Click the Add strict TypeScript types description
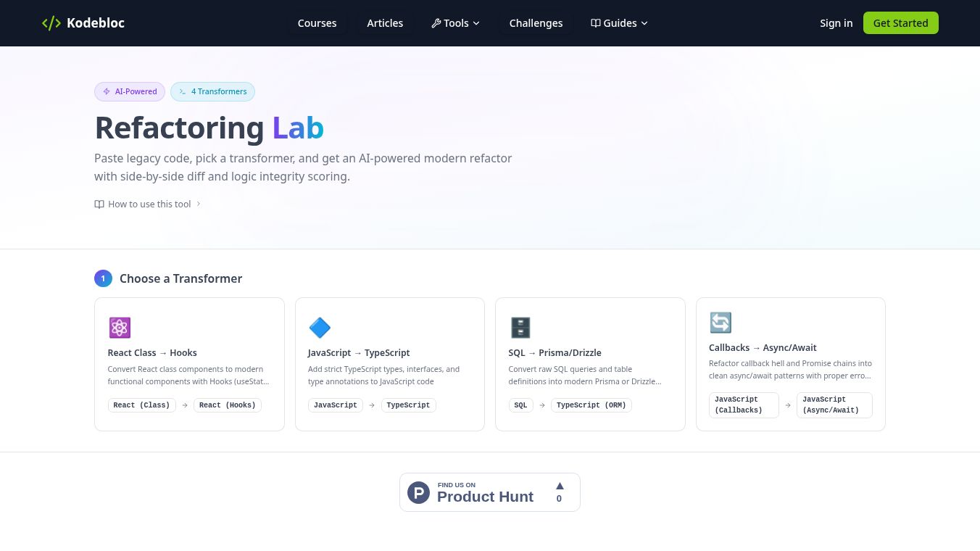 pyautogui.click(x=385, y=375)
